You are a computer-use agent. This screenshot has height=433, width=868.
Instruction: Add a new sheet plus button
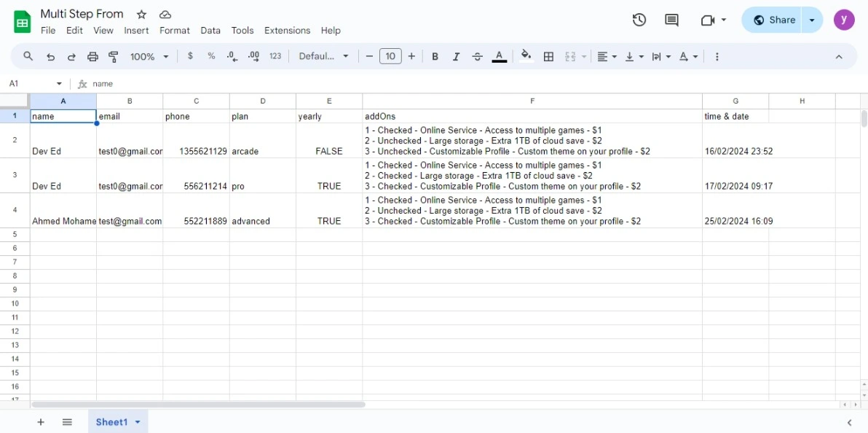(x=40, y=423)
